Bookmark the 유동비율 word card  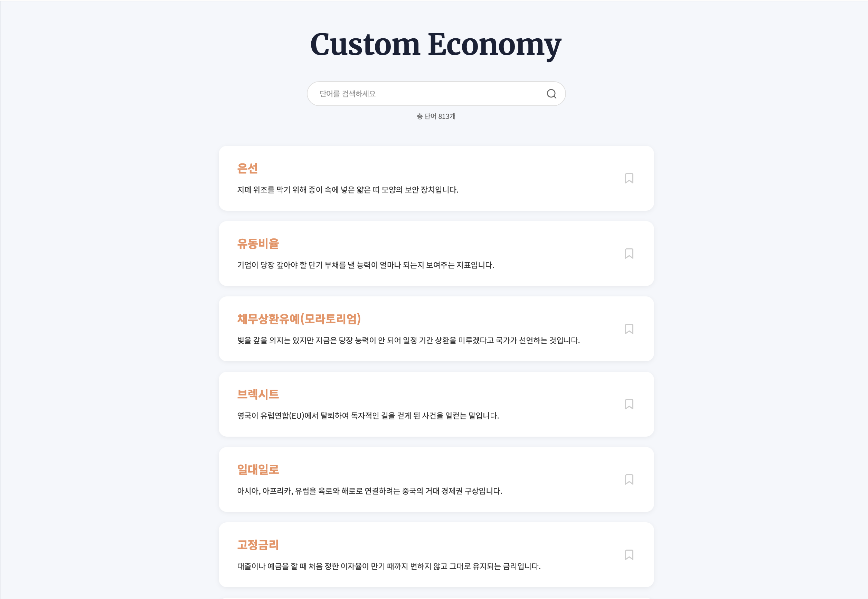tap(629, 254)
